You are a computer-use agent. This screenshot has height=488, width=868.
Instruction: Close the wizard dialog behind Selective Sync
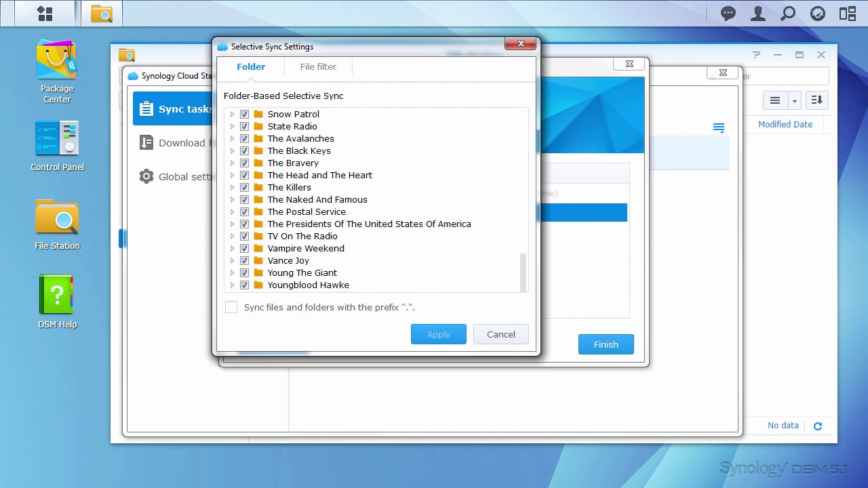[629, 64]
